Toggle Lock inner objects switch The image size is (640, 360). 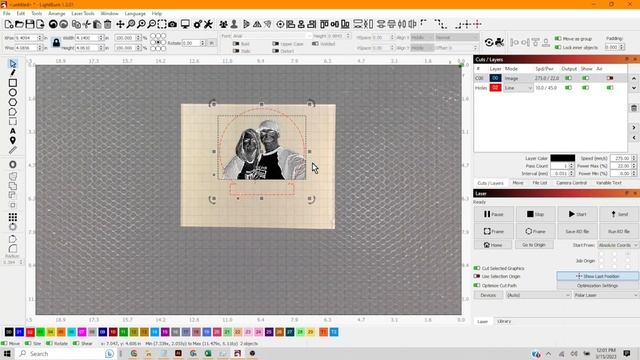(558, 47)
